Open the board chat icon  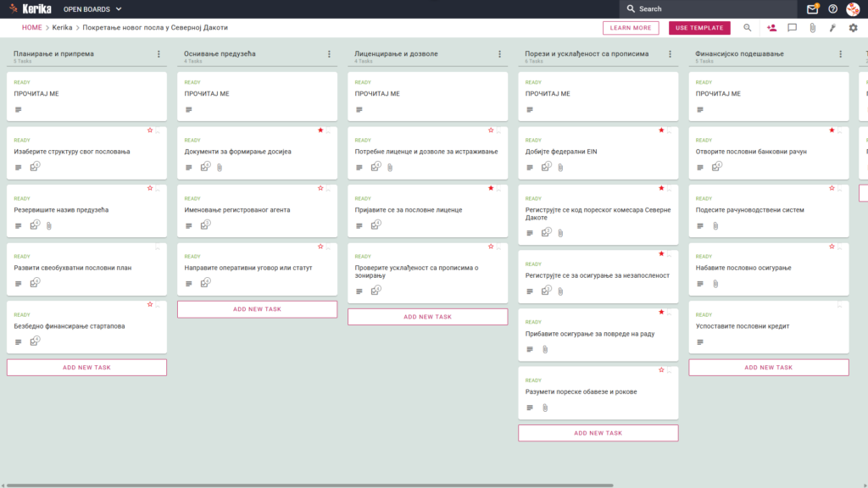pos(793,28)
